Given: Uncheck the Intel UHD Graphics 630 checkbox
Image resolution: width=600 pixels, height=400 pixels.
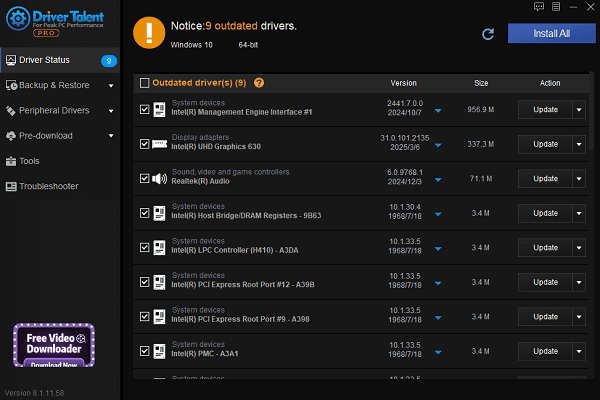Looking at the screenshot, I should point(144,144).
